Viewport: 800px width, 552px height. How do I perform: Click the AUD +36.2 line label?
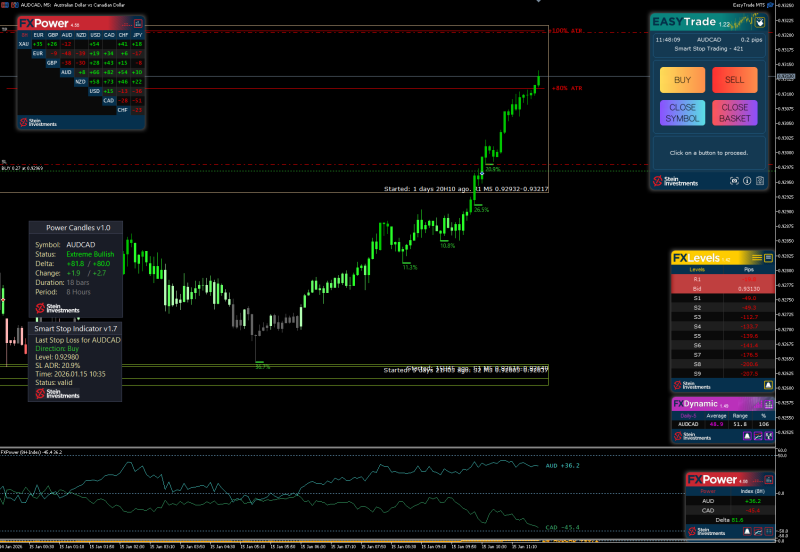pos(563,466)
